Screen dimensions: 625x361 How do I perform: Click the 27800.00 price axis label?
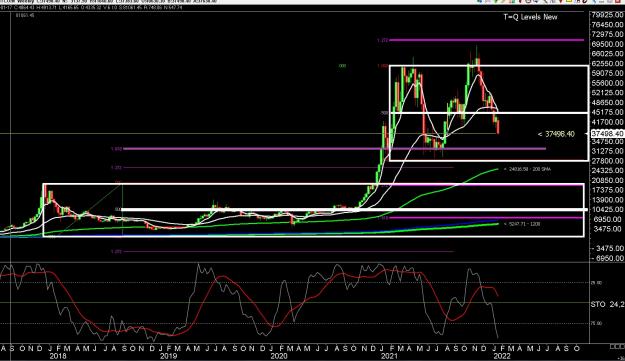(607, 161)
